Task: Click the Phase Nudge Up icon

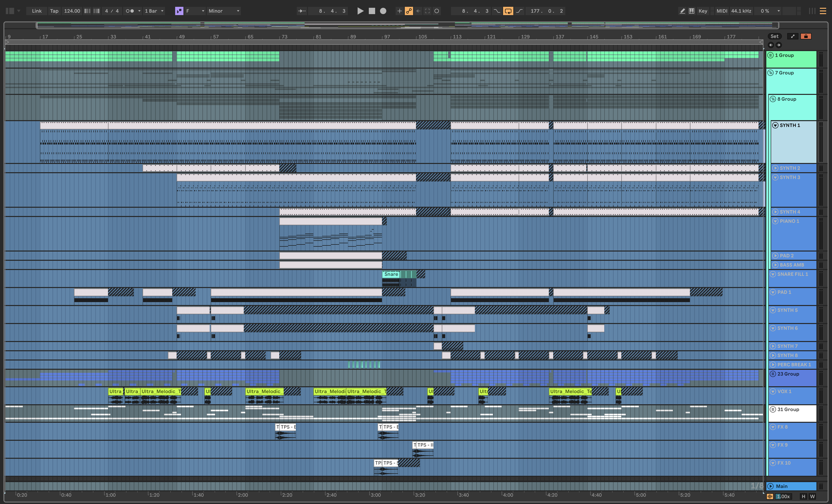Action: pyautogui.click(x=97, y=11)
